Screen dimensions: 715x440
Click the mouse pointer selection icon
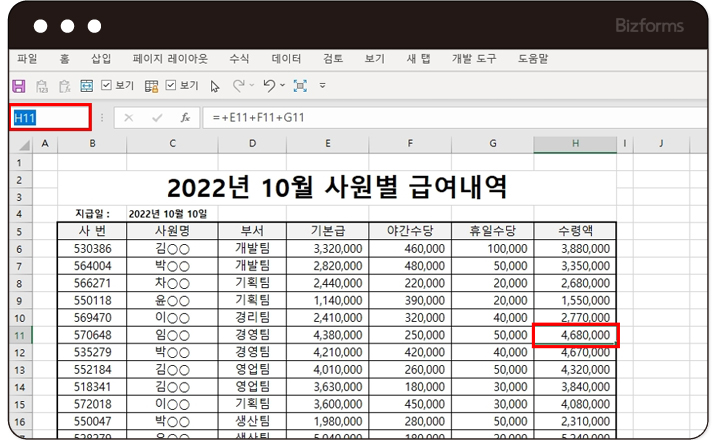tap(214, 86)
